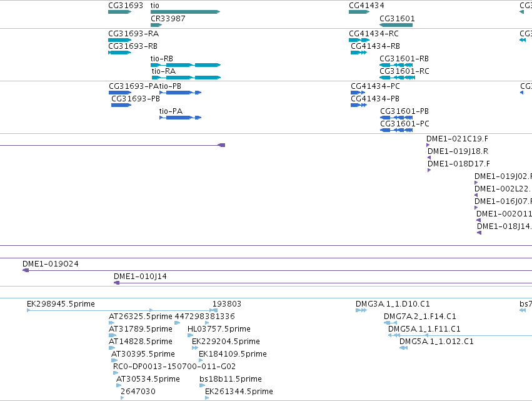Viewport: 532px width, 401px height.
Task: Click the CG31601 gene glyph
Action: point(396,25)
